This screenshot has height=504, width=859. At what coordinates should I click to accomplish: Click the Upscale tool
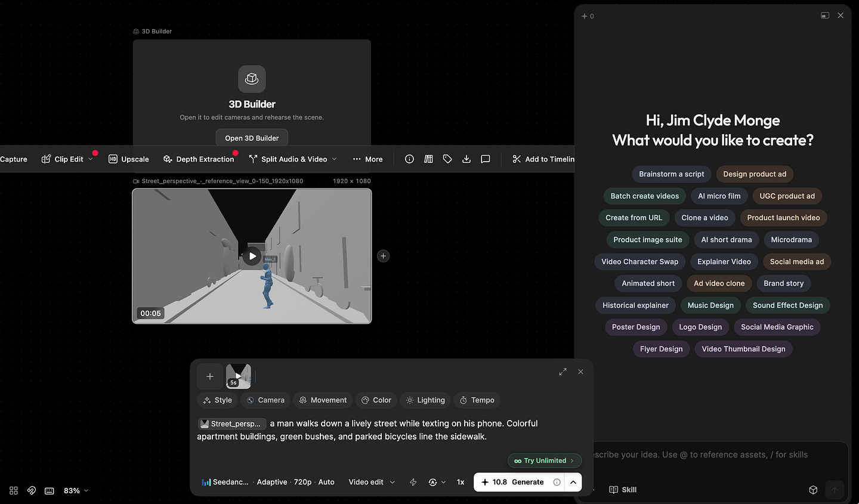tap(129, 159)
